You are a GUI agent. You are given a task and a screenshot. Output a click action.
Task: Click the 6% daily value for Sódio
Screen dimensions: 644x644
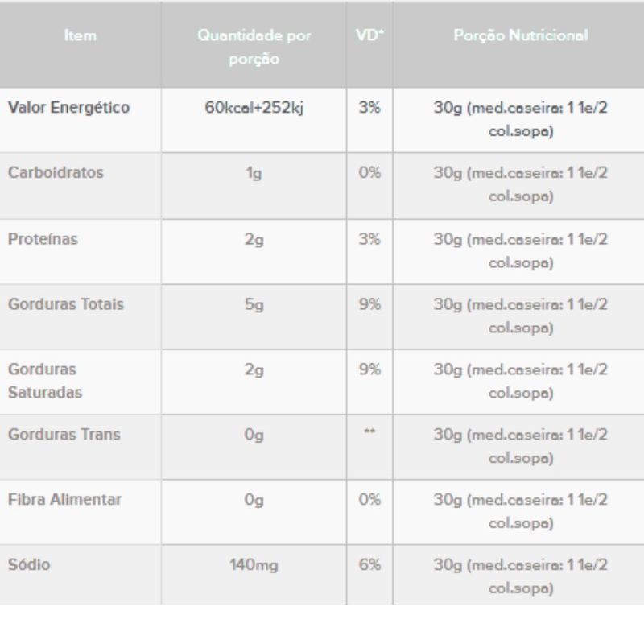(369, 566)
